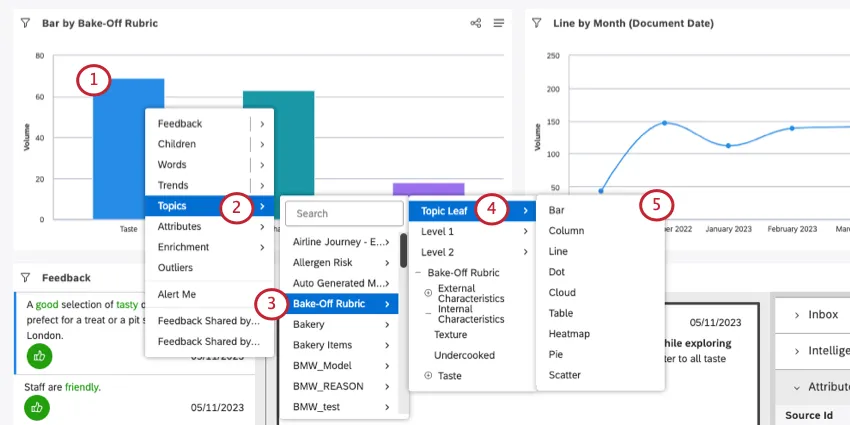Click the share icon on Bar widget
Image resolution: width=850 pixels, height=425 pixels.
click(476, 23)
